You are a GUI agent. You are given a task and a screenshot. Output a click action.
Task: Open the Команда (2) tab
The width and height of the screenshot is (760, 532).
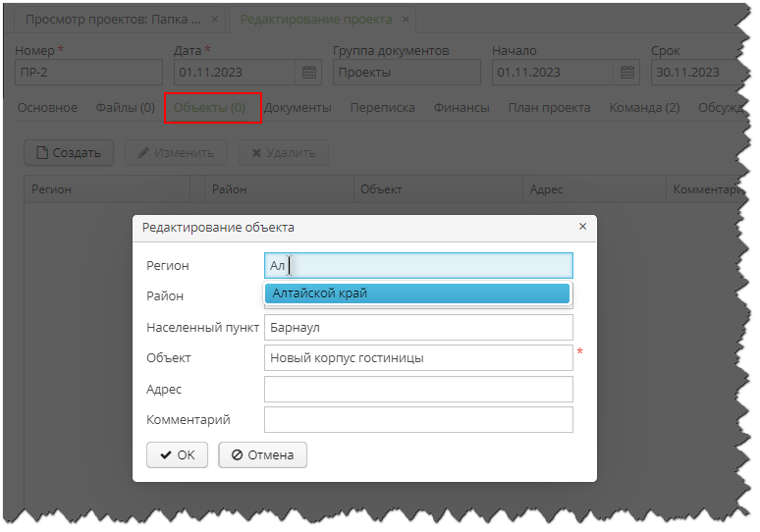tap(644, 108)
